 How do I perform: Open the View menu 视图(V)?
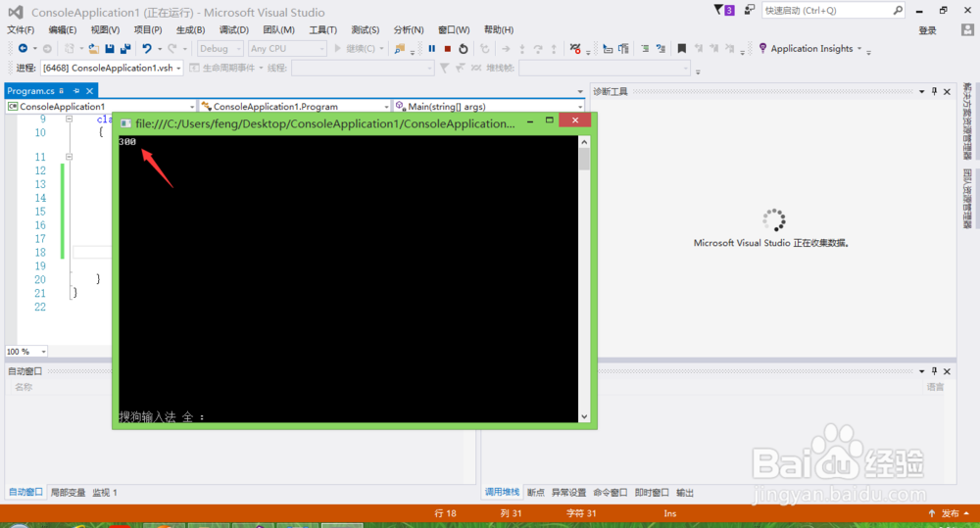(105, 29)
